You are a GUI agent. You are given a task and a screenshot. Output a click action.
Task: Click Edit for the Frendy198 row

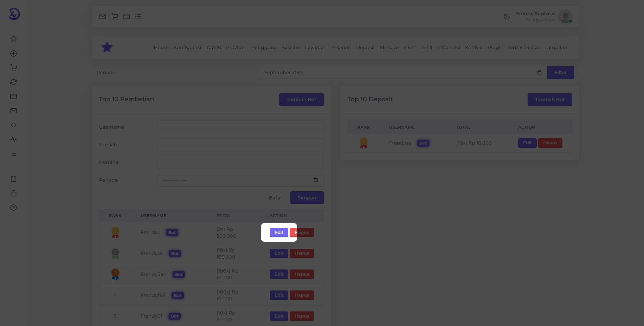coord(279,295)
